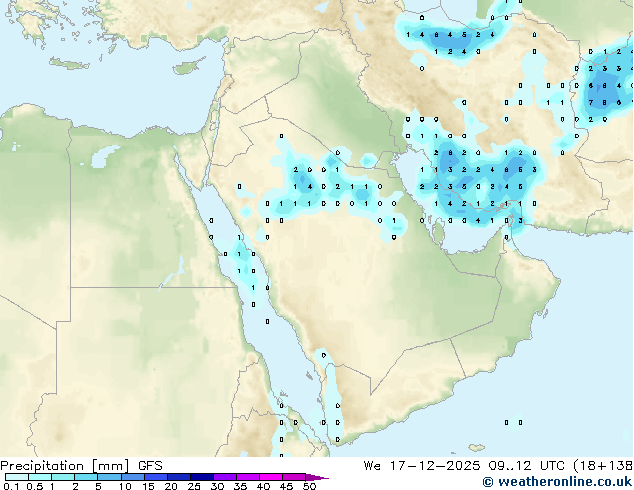Click the legend value '0.1'
The width and height of the screenshot is (634, 490).
coord(11,486)
